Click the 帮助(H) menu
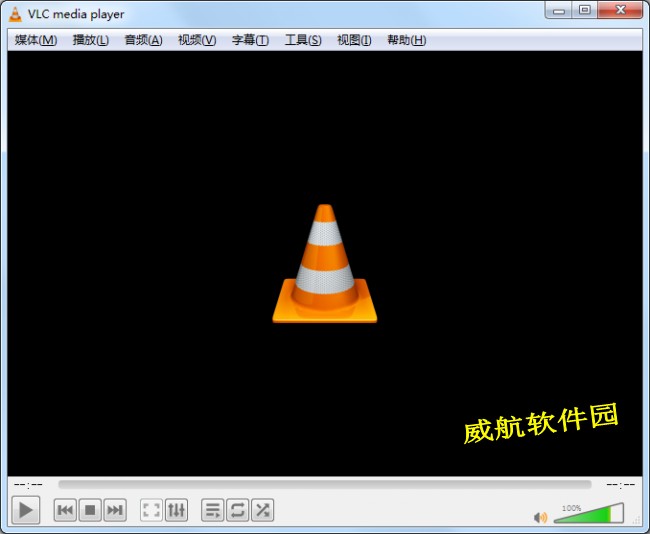This screenshot has width=650, height=534. pyautogui.click(x=406, y=40)
